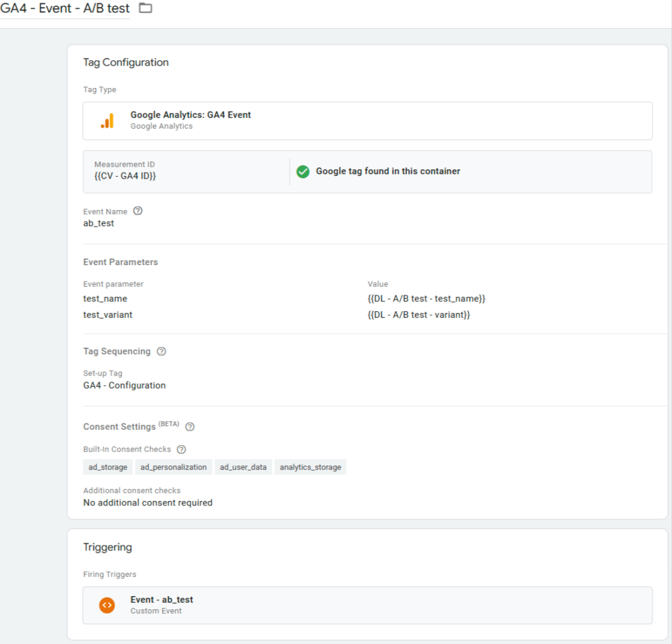
Task: Click the analytics_storage consent chip
Action: tap(310, 467)
